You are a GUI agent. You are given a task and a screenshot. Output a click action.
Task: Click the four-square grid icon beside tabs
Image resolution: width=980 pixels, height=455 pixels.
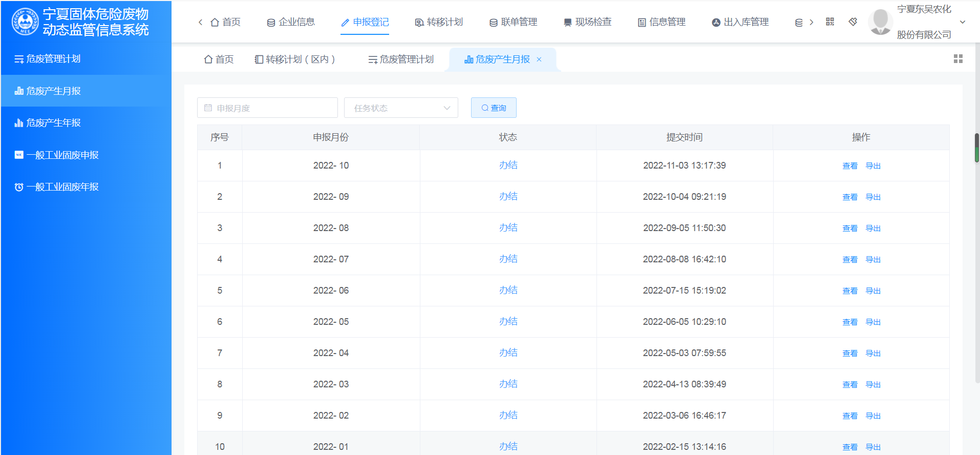pos(958,59)
